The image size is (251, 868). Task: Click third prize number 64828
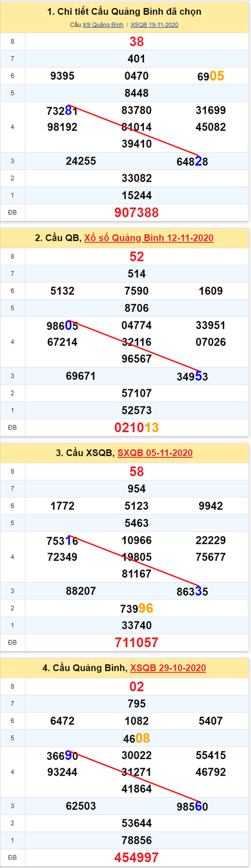[192, 162]
